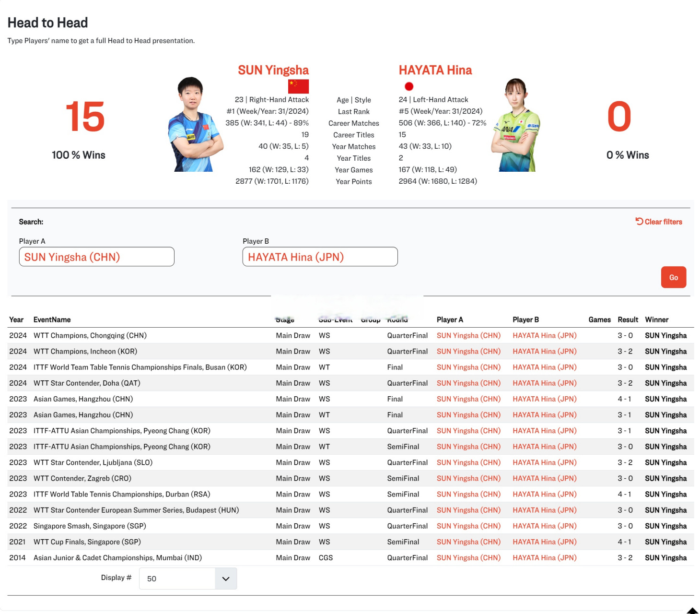Click the Go button

(674, 277)
